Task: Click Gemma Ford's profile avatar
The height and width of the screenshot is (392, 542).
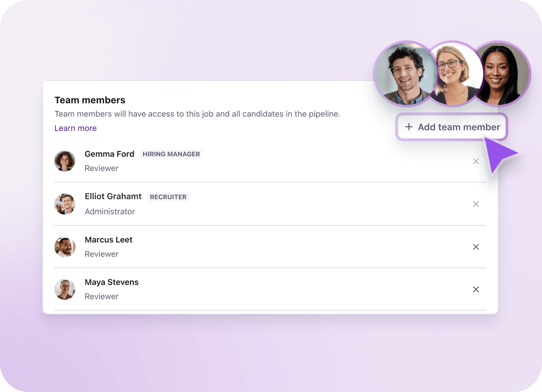Action: (65, 161)
